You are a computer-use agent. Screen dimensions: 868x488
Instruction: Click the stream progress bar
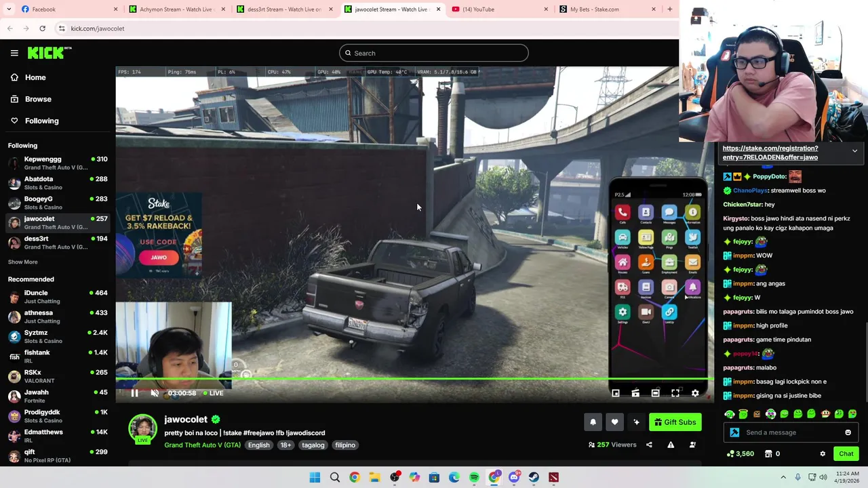click(414, 380)
